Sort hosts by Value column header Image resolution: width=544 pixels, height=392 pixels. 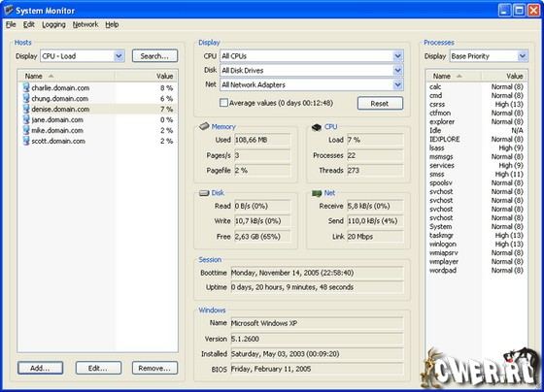point(146,76)
